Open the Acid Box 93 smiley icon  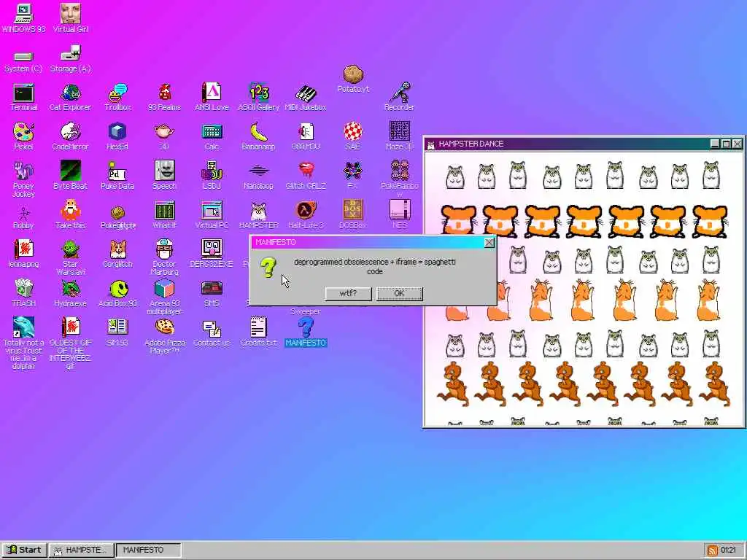click(117, 293)
